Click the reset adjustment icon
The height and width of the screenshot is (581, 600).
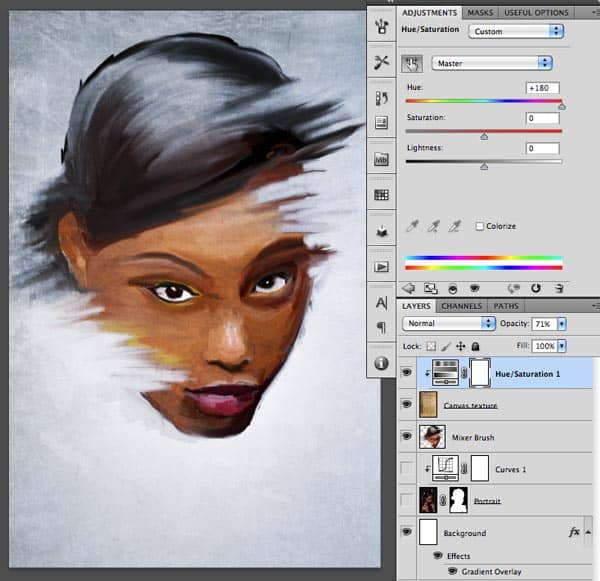click(x=536, y=288)
